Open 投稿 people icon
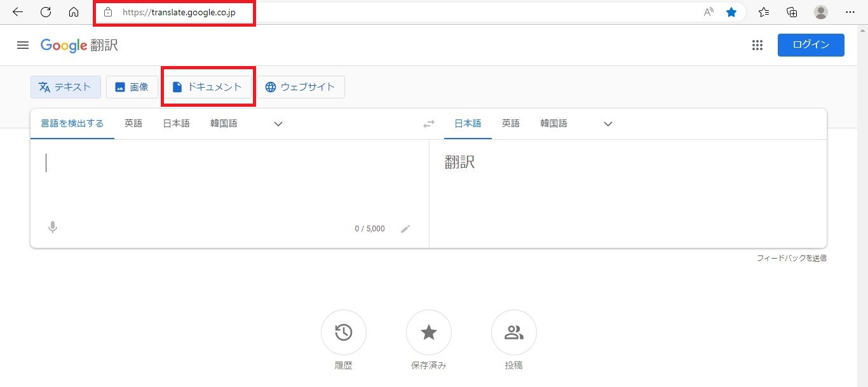This screenshot has width=868, height=387. click(514, 332)
